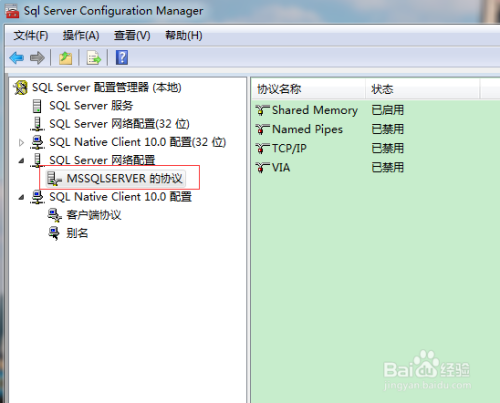Select the Named Pipes protocol row

[307, 129]
